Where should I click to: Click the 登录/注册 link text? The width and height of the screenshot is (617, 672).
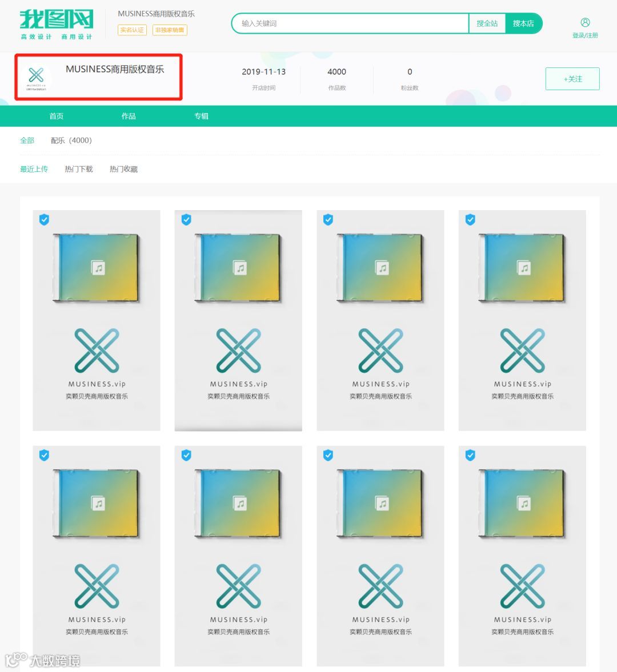pyautogui.click(x=585, y=35)
